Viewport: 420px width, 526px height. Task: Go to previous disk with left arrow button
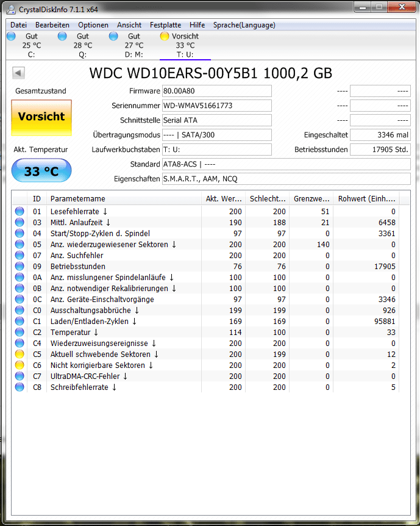[x=18, y=73]
